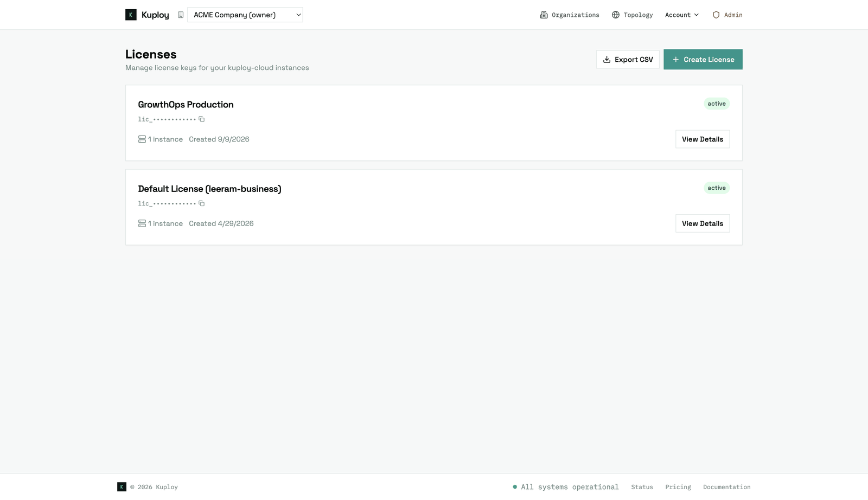
Task: Click Created 4/29/2026 text
Action: tap(221, 223)
